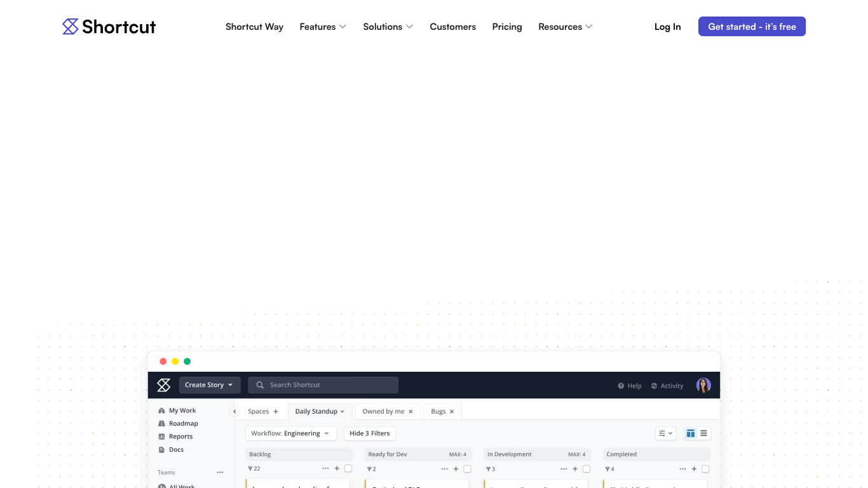This screenshot has height=488, width=868.
Task: Click the Shortcut logo in the header
Action: 109,27
